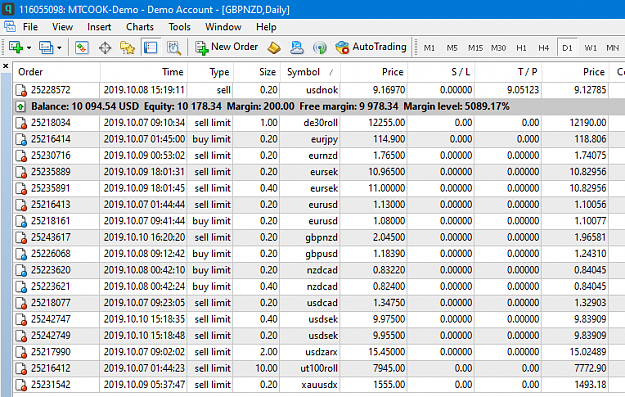Viewport: 625px width, 397px height.
Task: Select the M1 timeframe
Action: (429, 48)
